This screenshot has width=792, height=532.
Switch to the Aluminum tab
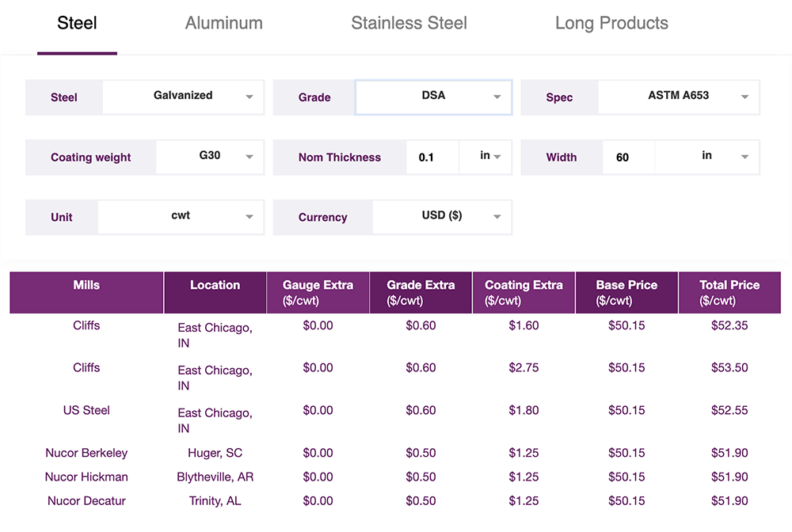224,23
